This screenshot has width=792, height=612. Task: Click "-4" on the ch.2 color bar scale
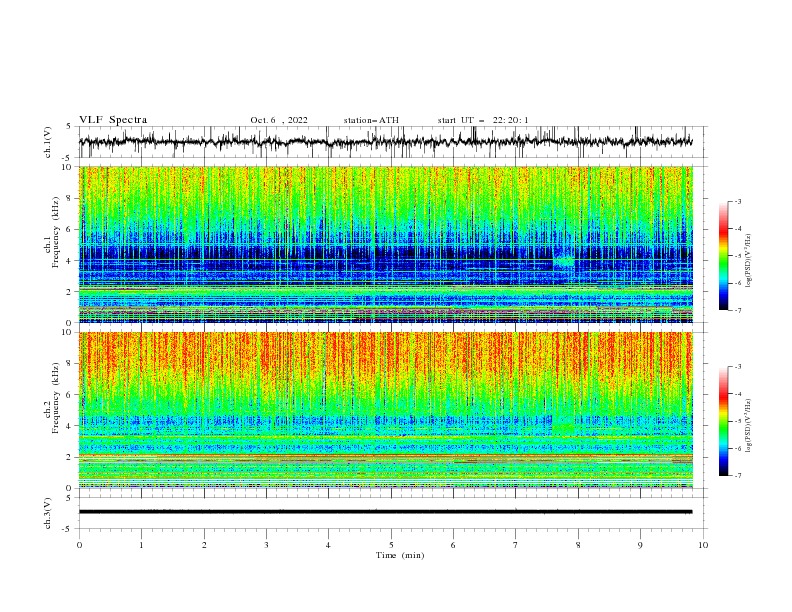(x=737, y=394)
